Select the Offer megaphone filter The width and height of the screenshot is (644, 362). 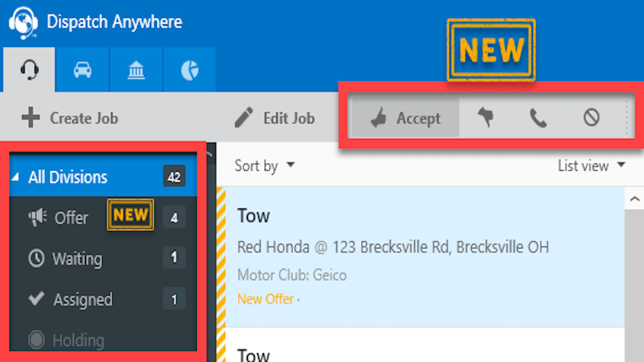[x=59, y=217]
